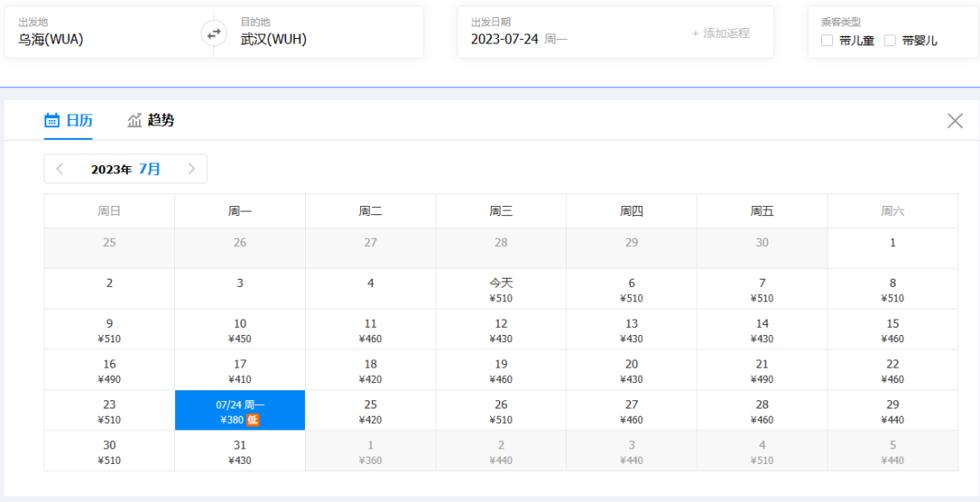This screenshot has width=980, height=502.
Task: Enable the 带儿童 checkbox
Action: click(828, 41)
